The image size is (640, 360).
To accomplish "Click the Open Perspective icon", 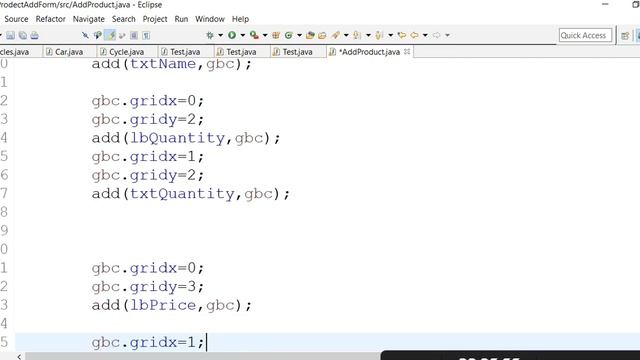I will click(x=625, y=36).
